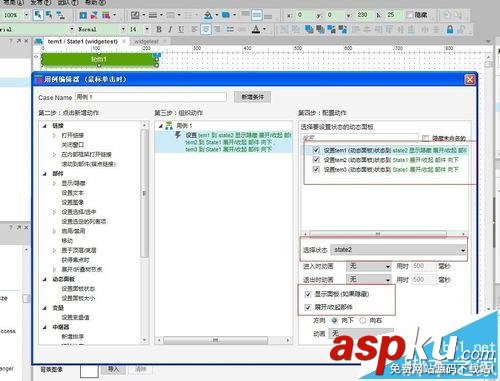This screenshot has width=500, height=381.
Task: Open the select state dropdown showing state2
Action: click(x=398, y=250)
